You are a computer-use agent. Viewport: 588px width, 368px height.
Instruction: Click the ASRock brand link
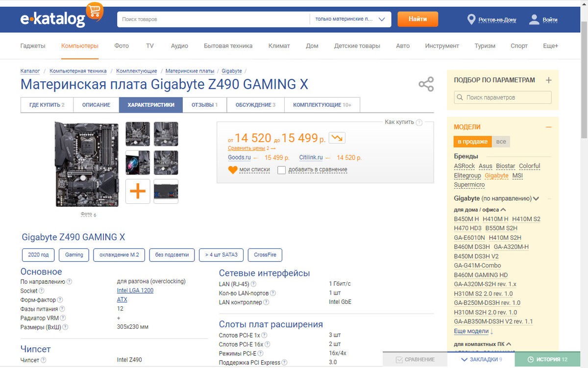pyautogui.click(x=464, y=166)
